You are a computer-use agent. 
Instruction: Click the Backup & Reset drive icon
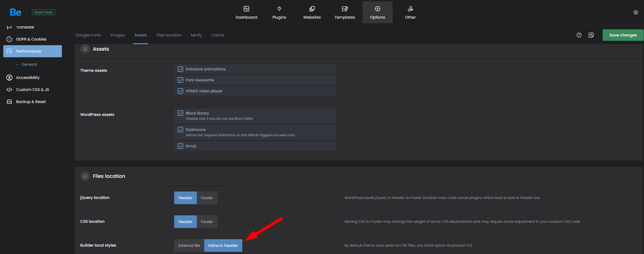[x=9, y=102]
